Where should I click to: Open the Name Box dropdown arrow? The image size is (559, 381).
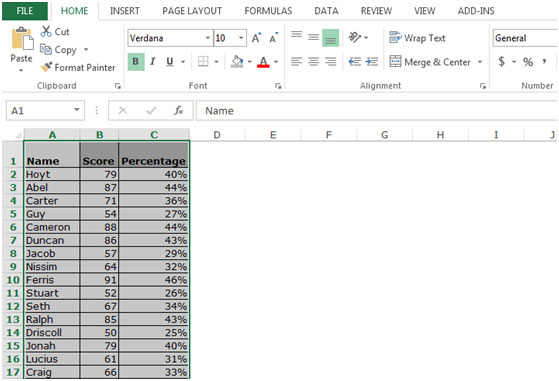tap(77, 110)
